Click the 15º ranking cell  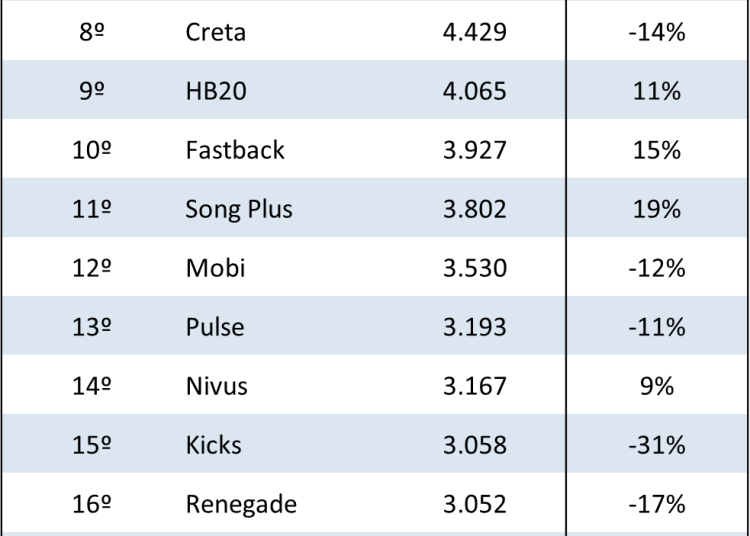pyautogui.click(x=91, y=443)
